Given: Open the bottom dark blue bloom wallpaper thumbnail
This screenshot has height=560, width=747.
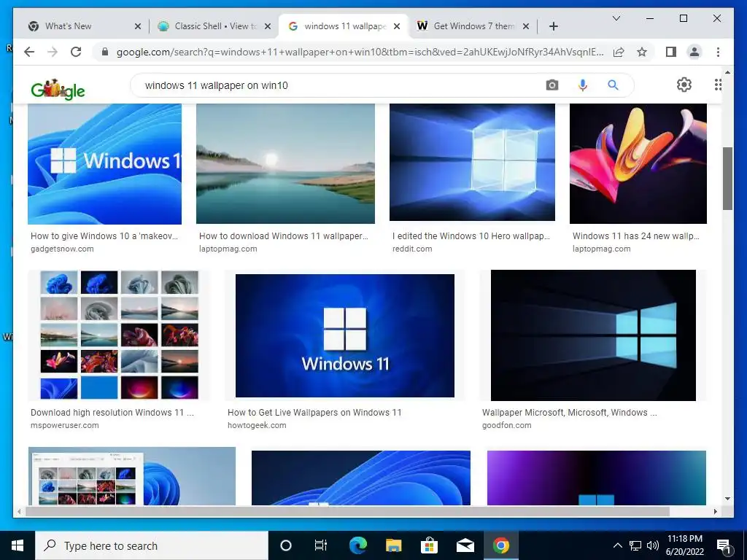Looking at the screenshot, I should (x=360, y=478).
